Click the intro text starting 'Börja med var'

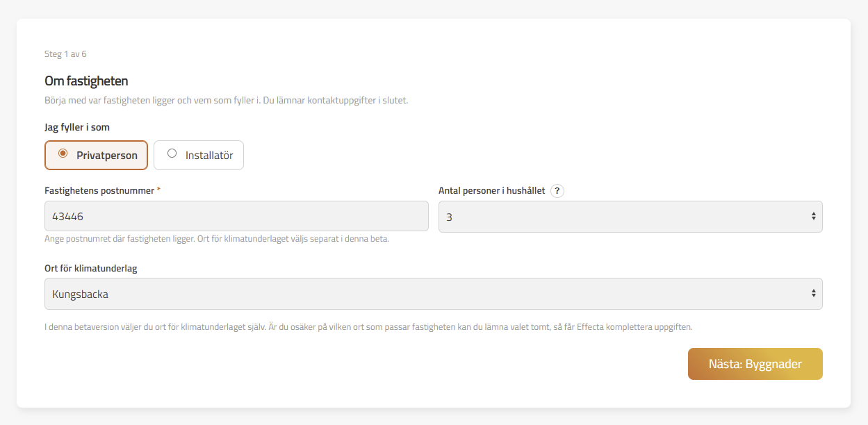point(227,100)
